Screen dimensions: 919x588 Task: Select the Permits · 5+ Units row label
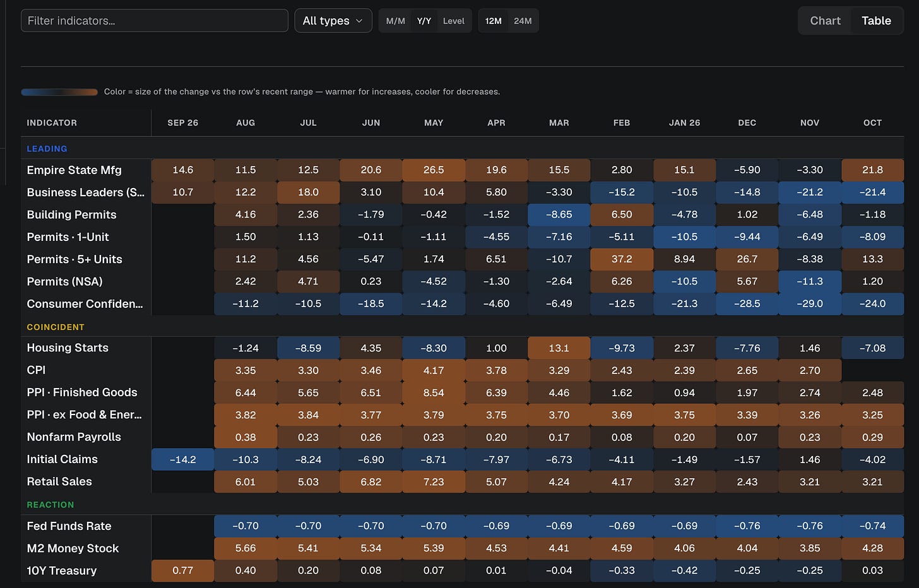pyautogui.click(x=74, y=259)
